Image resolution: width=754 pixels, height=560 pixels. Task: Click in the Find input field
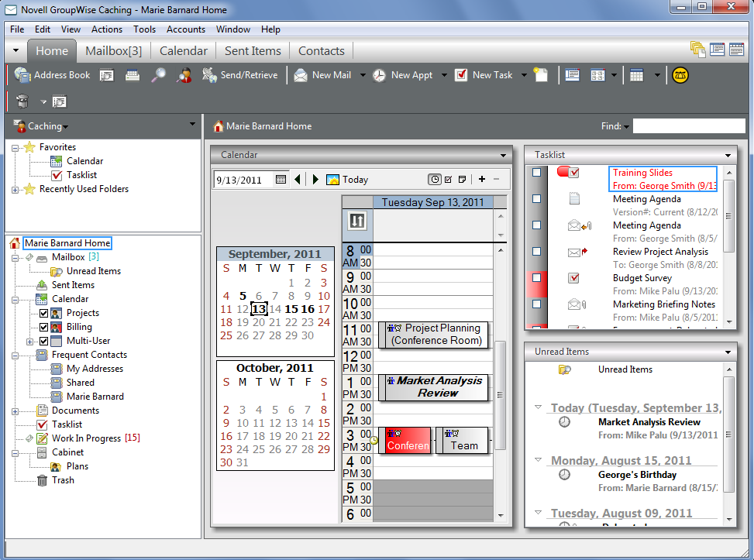point(688,126)
